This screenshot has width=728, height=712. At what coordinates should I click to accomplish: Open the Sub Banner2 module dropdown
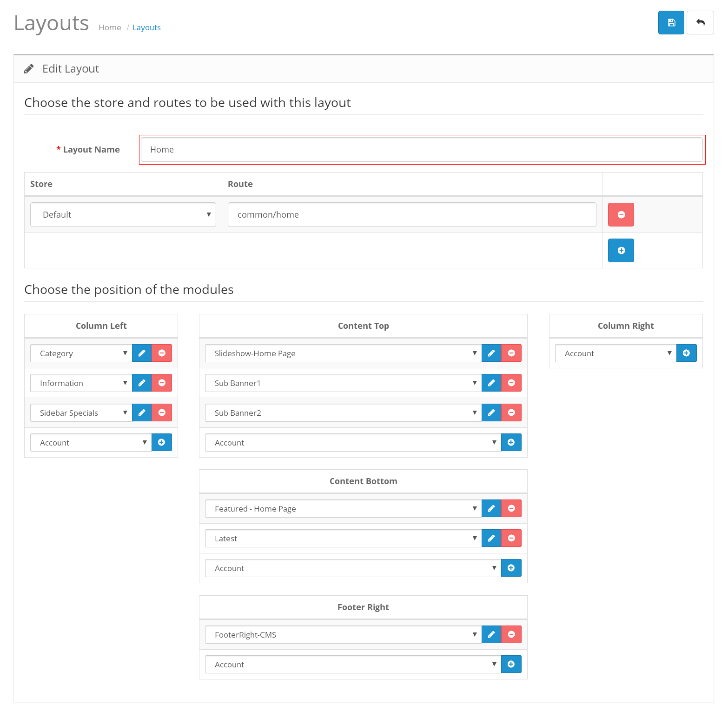pyautogui.click(x=343, y=413)
